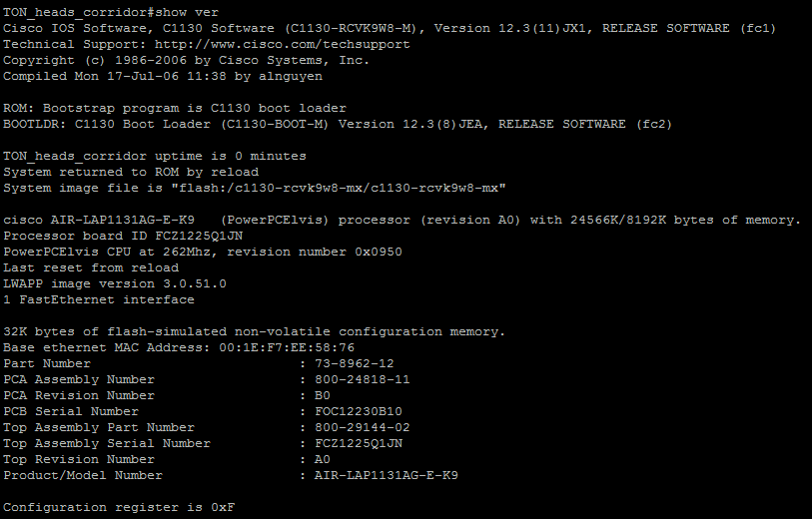This screenshot has width=812, height=519.
Task: Click Top Assembly Part Number 800-29144-02
Action: 362,427
